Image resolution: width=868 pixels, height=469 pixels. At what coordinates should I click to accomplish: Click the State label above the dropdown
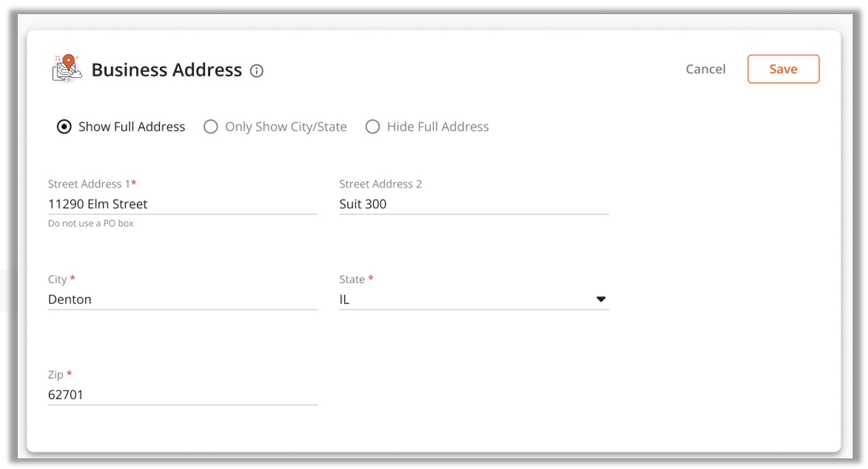tap(356, 279)
